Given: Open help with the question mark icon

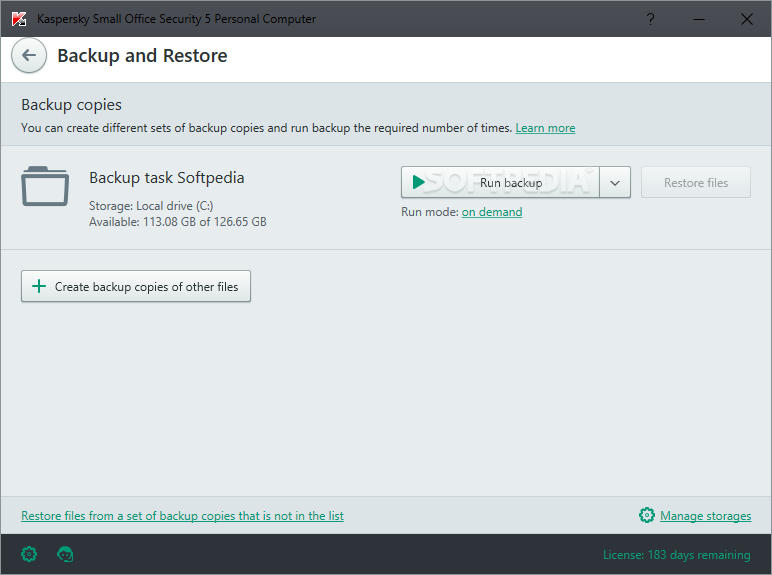Looking at the screenshot, I should tap(650, 19).
